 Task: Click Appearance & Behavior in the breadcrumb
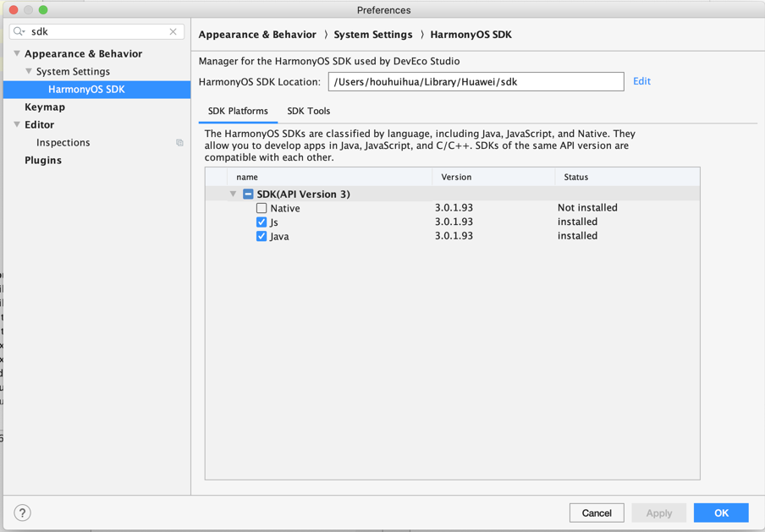pyautogui.click(x=257, y=35)
